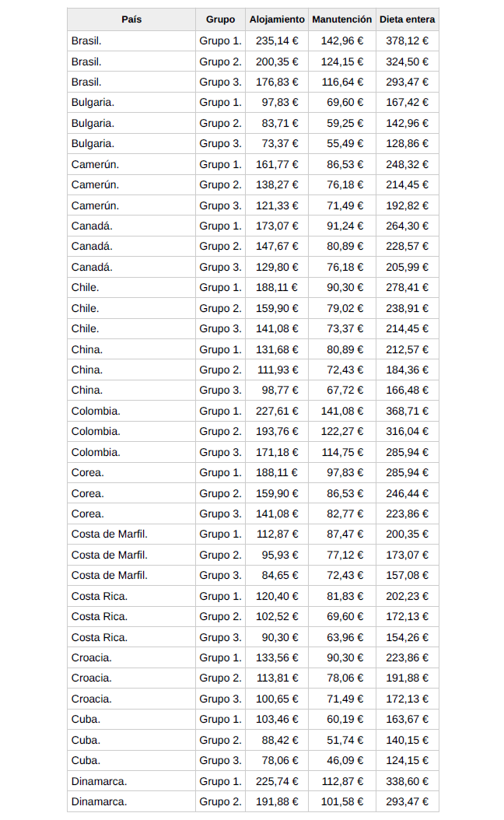
Task: Select Croacia Grupo 1 alojamiento 133,56 €
Action: click(x=277, y=657)
